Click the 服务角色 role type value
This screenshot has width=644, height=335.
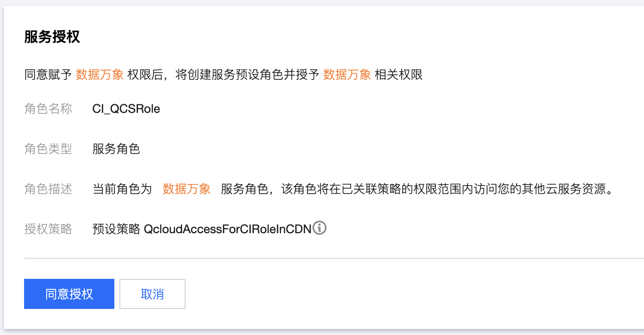coord(116,149)
